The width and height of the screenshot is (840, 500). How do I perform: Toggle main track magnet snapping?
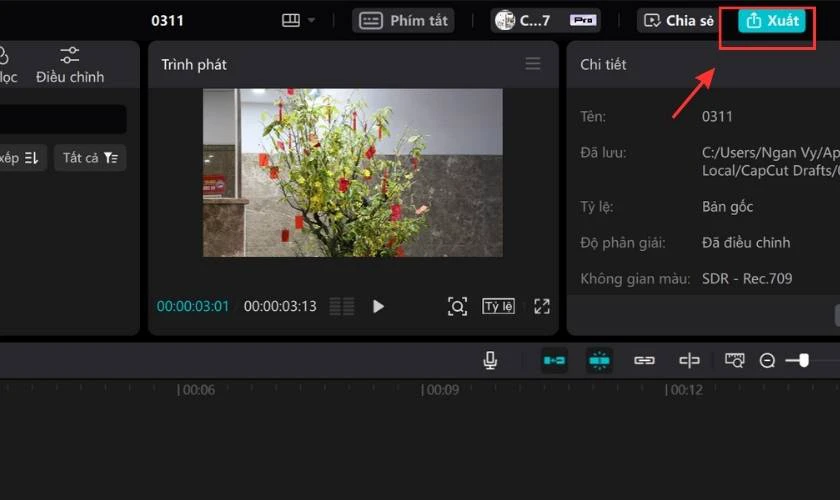tap(554, 361)
